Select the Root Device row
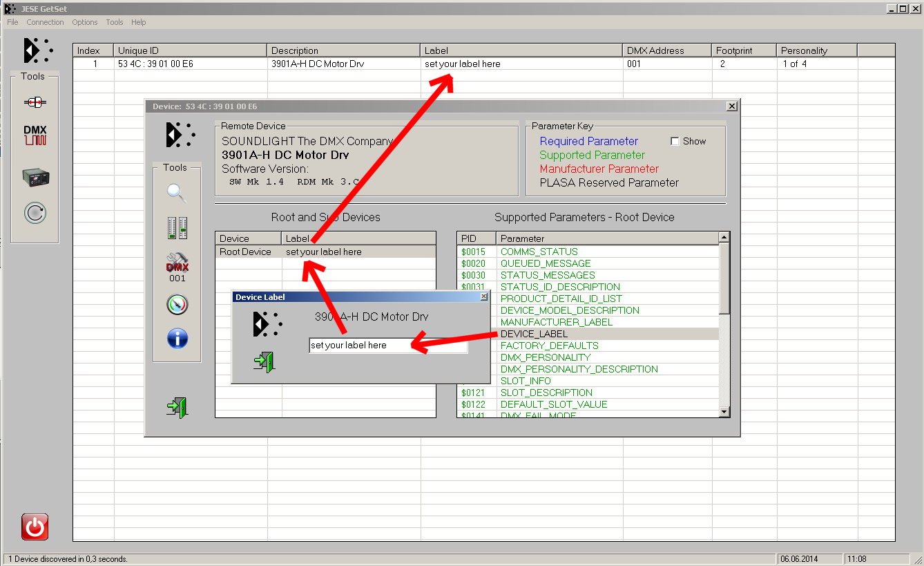 (x=245, y=252)
